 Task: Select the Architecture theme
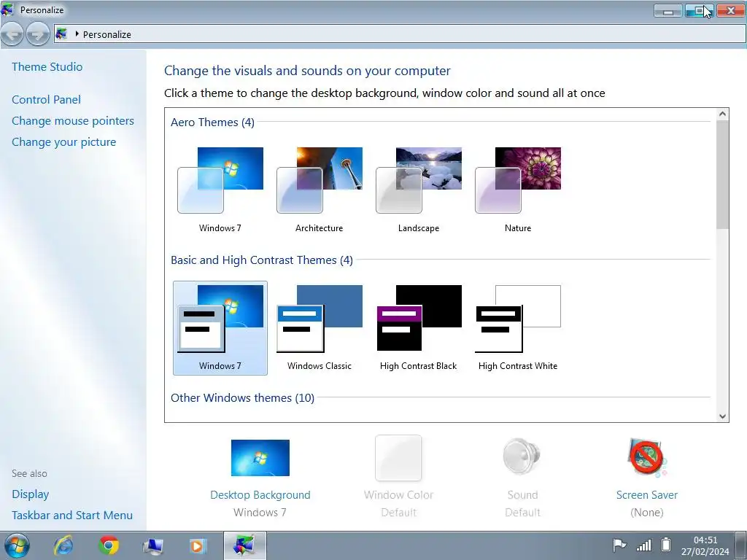coord(320,190)
